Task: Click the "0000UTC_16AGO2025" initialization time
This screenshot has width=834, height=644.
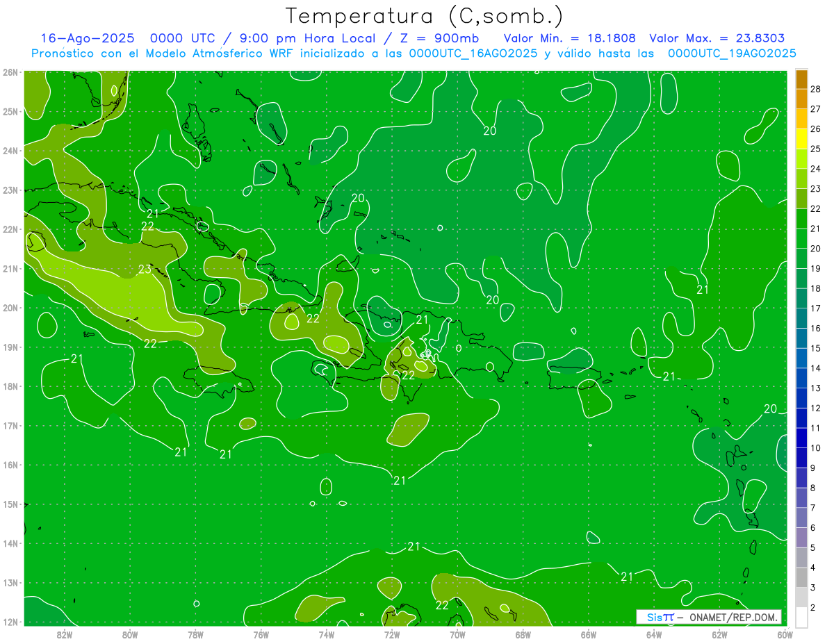Action: click(x=473, y=53)
